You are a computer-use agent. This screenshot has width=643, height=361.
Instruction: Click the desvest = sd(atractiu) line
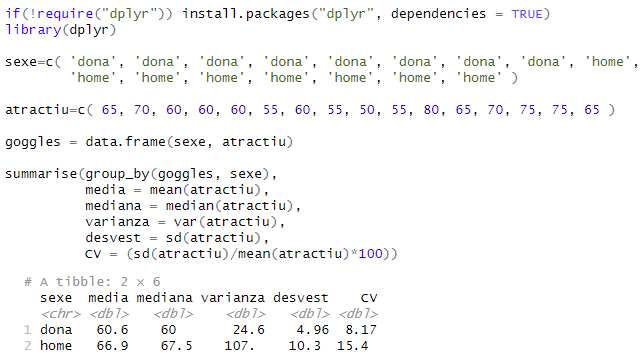tap(177, 238)
